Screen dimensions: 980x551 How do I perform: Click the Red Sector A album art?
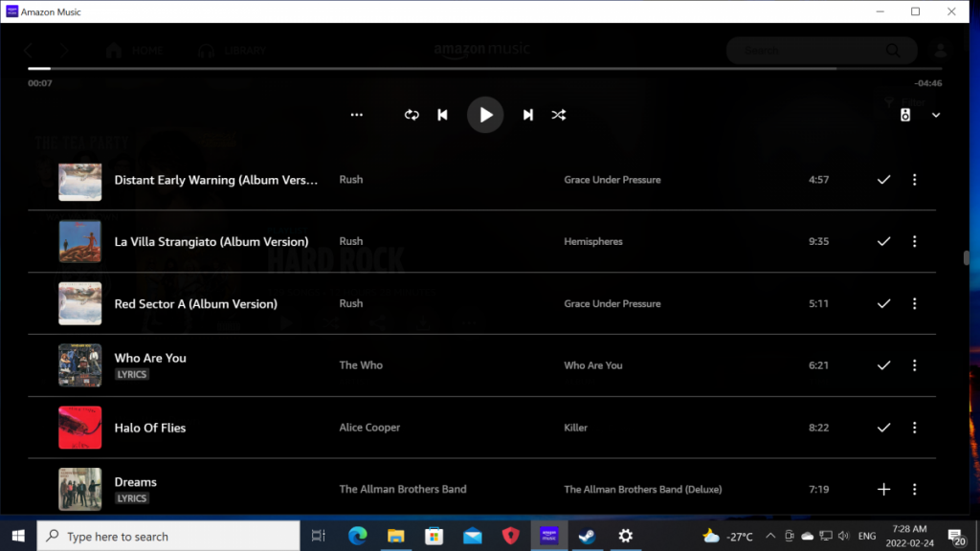(80, 303)
